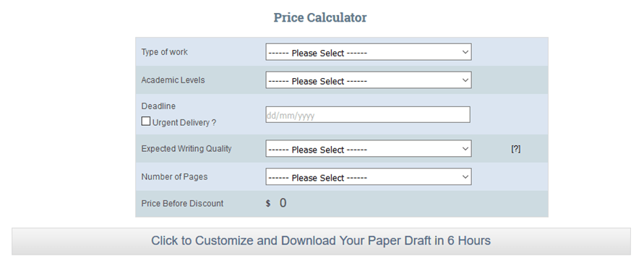The height and width of the screenshot is (264, 644).
Task: Click the dollar sign symbol
Action: click(x=267, y=203)
